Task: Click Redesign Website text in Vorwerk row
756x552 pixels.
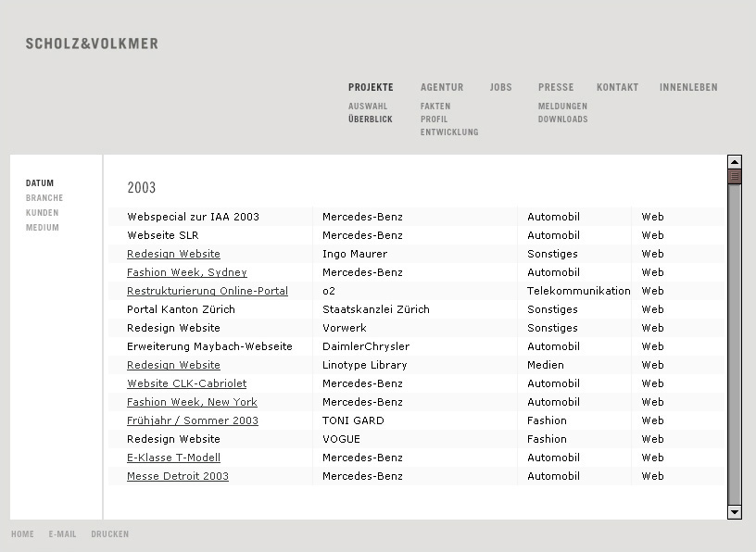Action: (x=173, y=328)
